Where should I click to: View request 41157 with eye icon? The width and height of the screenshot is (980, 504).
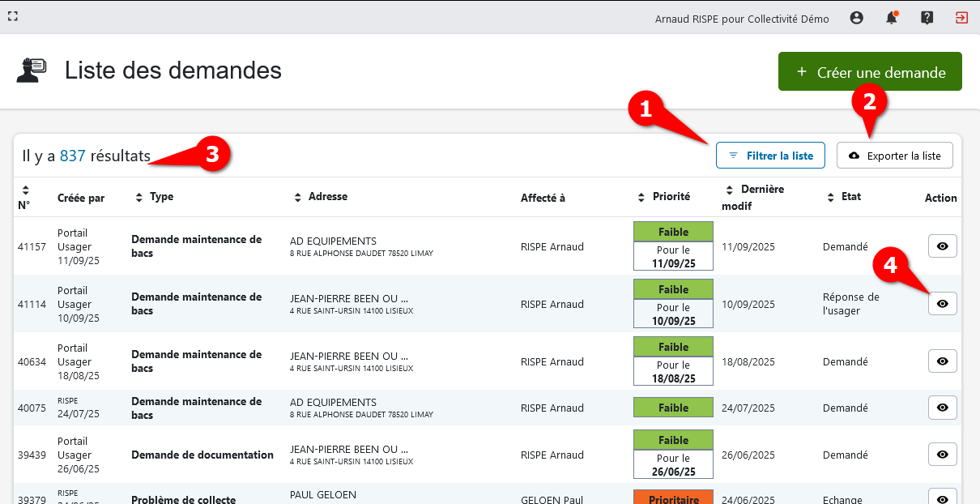click(942, 246)
